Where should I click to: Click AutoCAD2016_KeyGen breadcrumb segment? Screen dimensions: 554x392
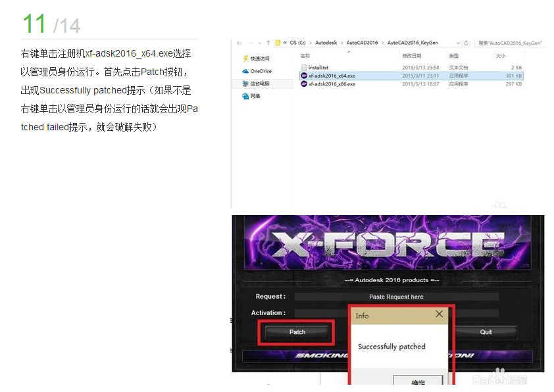coord(413,43)
